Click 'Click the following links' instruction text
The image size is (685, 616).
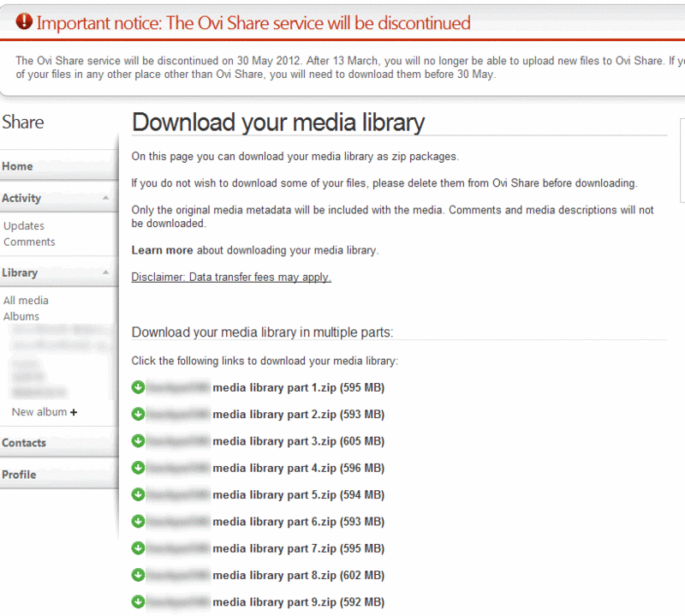[x=265, y=362]
